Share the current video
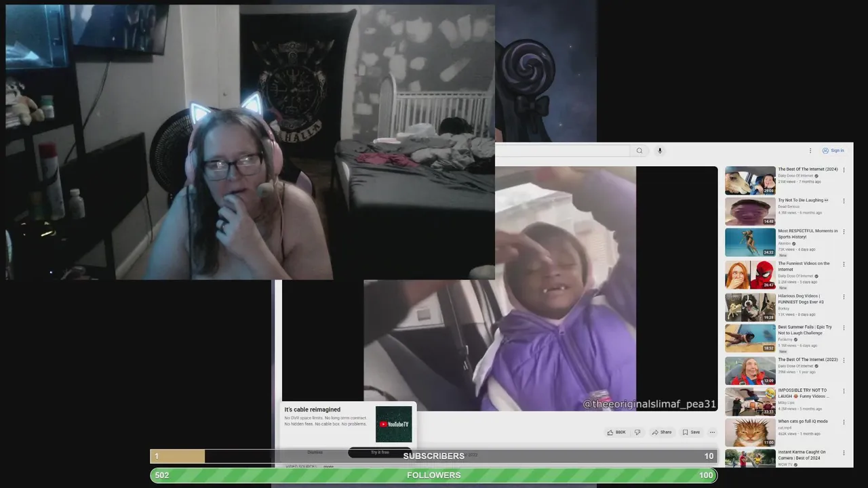 pos(661,432)
